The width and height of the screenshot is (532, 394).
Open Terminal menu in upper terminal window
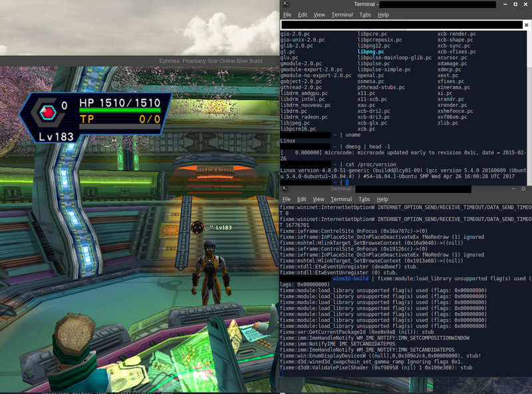coord(342,15)
